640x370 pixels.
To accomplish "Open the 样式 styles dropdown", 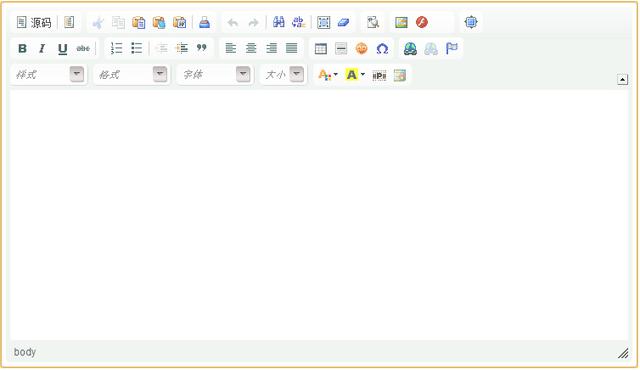I will coord(49,75).
